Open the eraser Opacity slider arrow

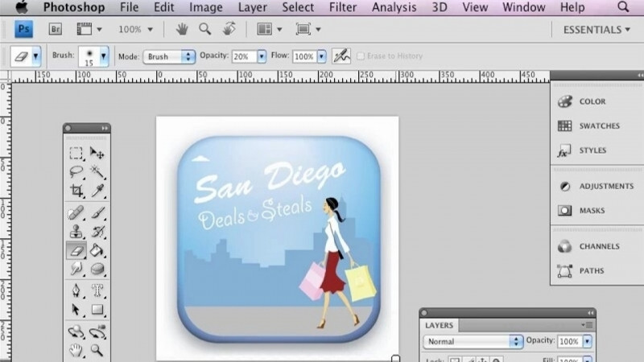tap(262, 57)
